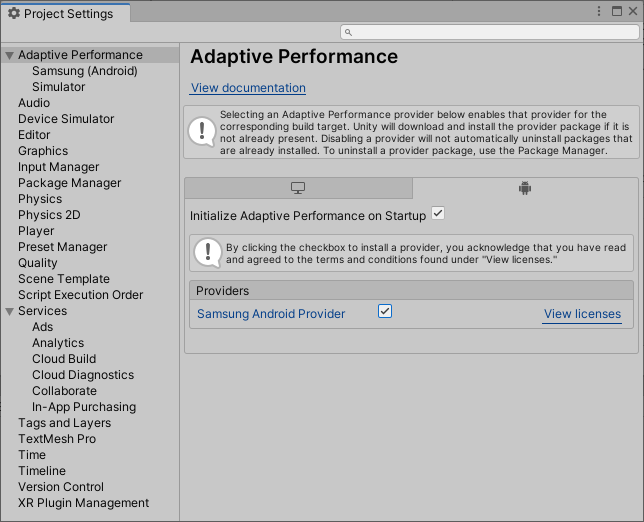Open Collaborate settings
Viewport: 644px width, 522px height.
[64, 391]
